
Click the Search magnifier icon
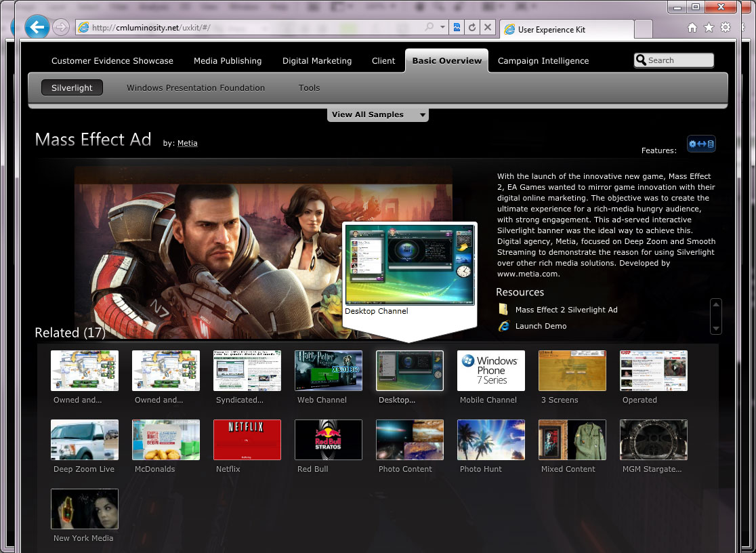[x=641, y=60]
